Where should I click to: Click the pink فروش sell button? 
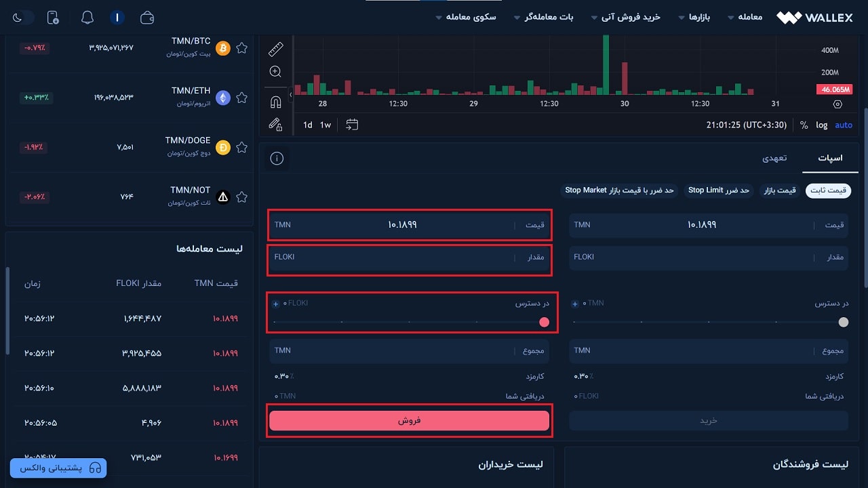point(409,420)
